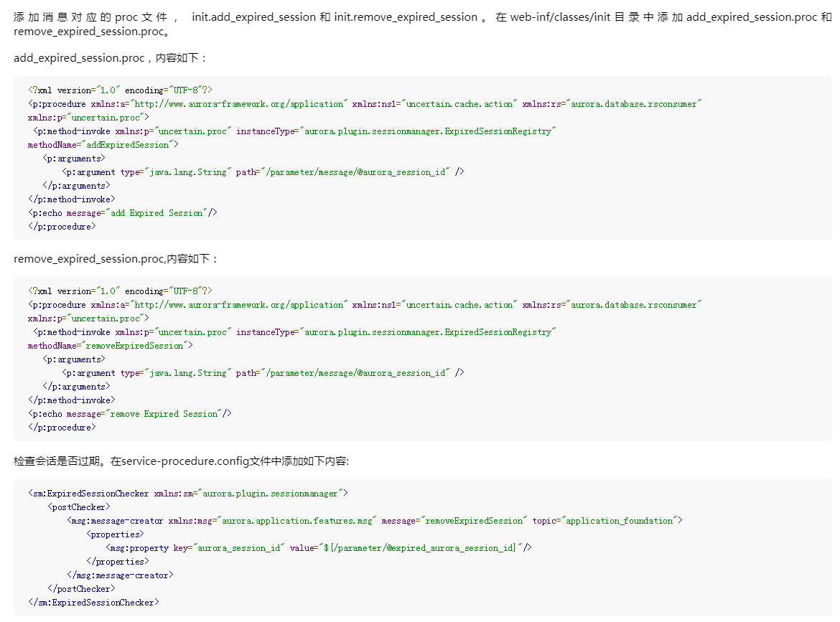This screenshot has width=840, height=622.
Task: Click the p:echo "add Expired Session" line
Action: point(122,213)
